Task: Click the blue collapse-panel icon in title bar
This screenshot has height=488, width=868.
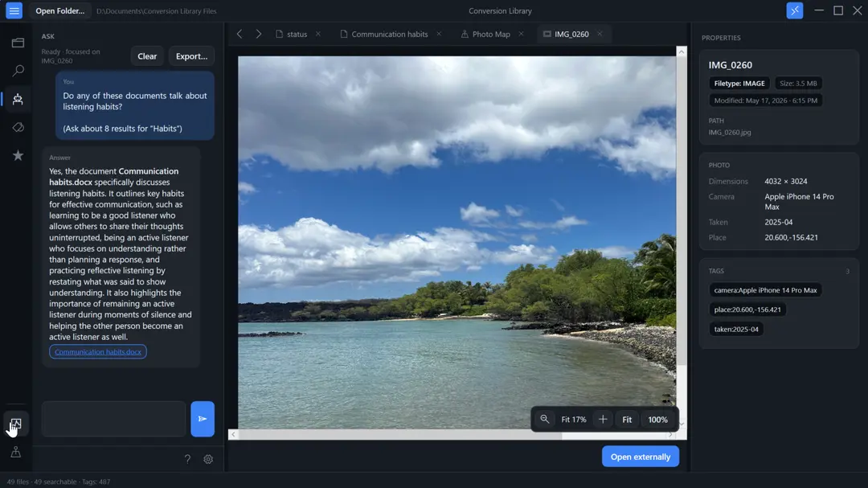Action: tap(794, 10)
